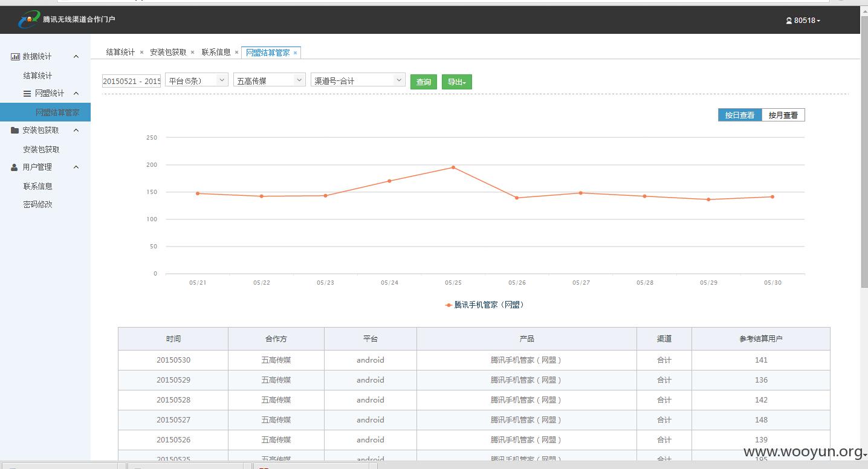
Task: Click the 20150526 date cell
Action: pyautogui.click(x=173, y=440)
